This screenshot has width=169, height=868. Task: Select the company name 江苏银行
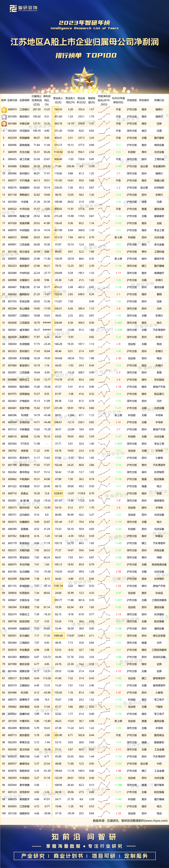pos(25,110)
